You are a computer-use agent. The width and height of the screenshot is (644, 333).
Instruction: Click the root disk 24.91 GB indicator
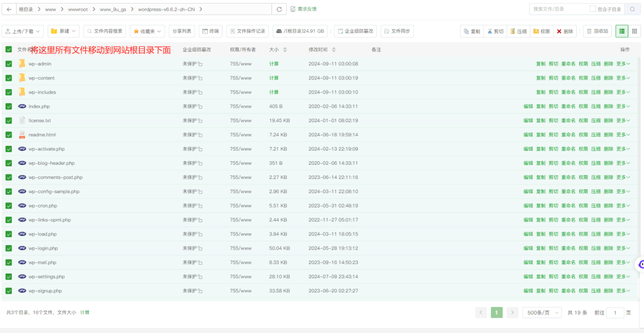coord(300,31)
